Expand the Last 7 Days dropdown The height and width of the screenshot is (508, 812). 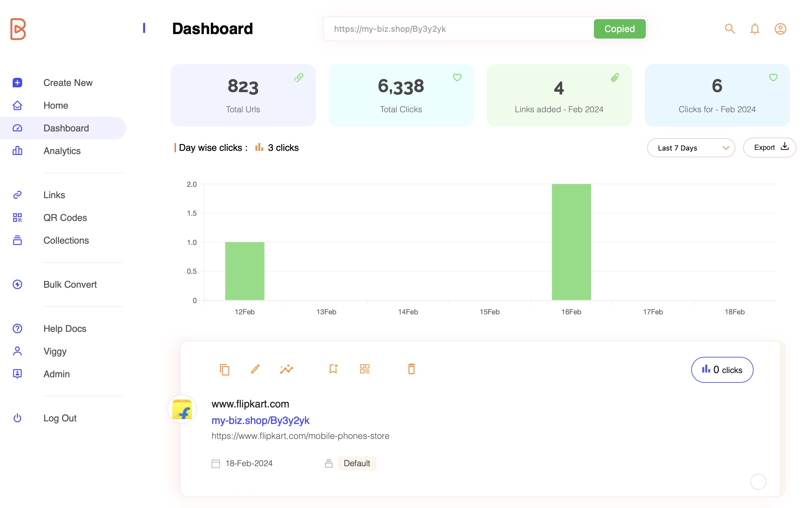pos(691,148)
